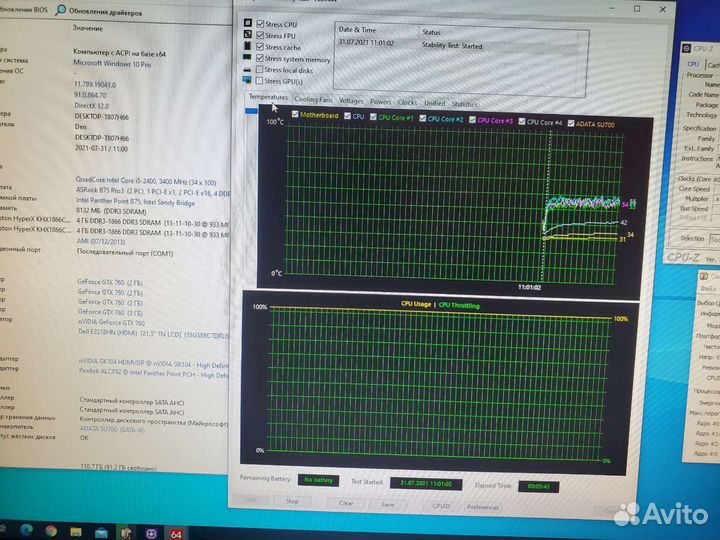Select the CPU tab in CPU-Z
Viewport: 720px width, 540px height.
tap(693, 64)
